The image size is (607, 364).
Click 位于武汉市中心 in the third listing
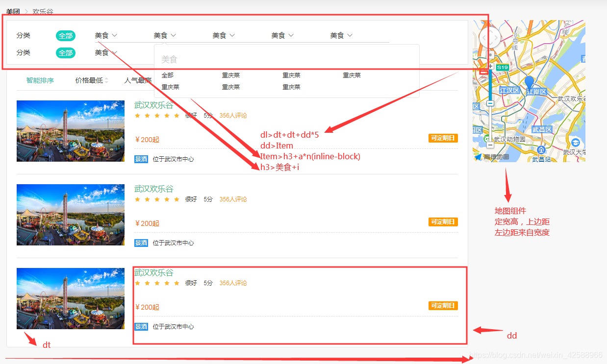(x=174, y=327)
